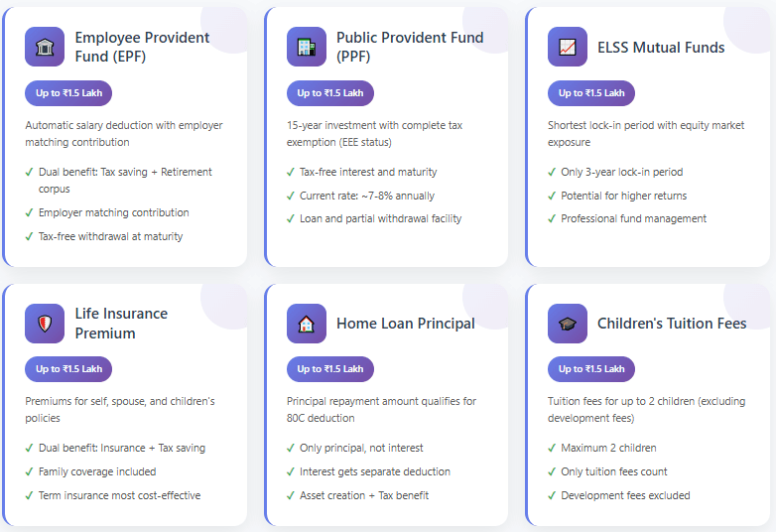The image size is (776, 532).
Task: Click the checkmark beside 'Only 3-year lock-in period'
Action: [553, 173]
